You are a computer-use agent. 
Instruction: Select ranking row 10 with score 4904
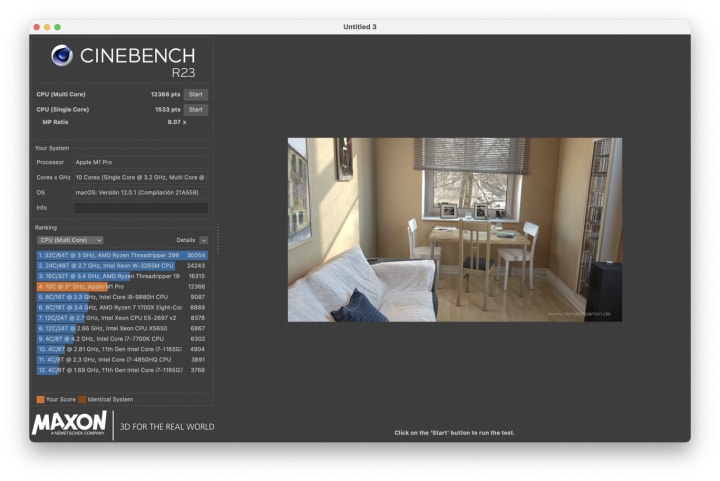[x=122, y=349]
